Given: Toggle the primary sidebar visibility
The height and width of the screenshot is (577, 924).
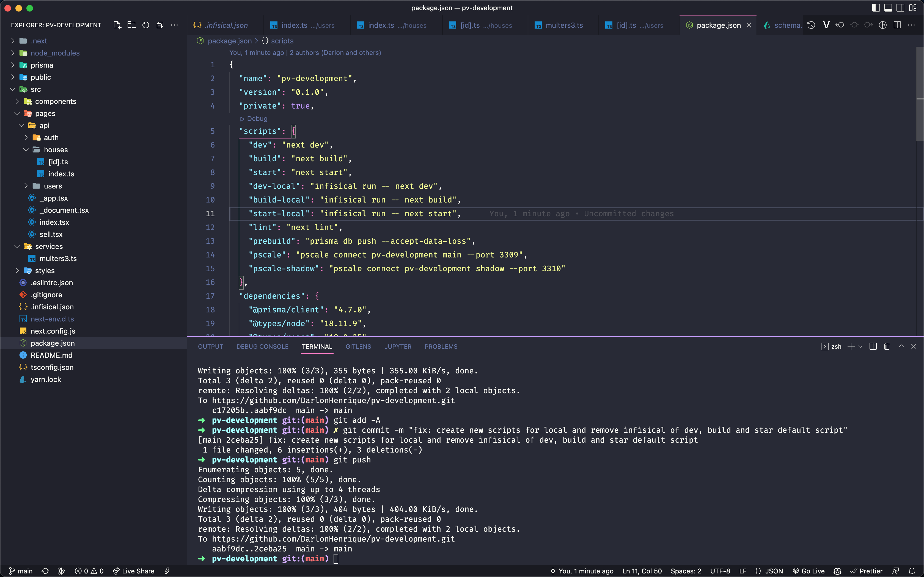Looking at the screenshot, I should (x=876, y=8).
